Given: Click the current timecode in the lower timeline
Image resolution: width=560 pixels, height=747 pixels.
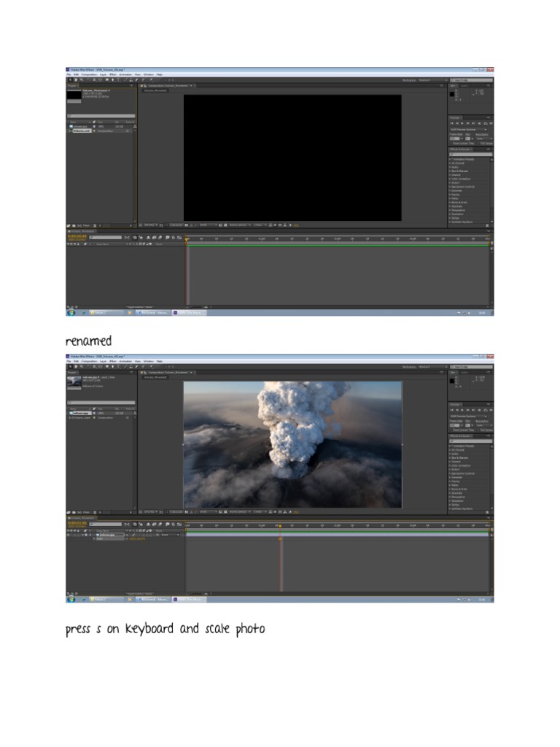Looking at the screenshot, I should tap(77, 523).
